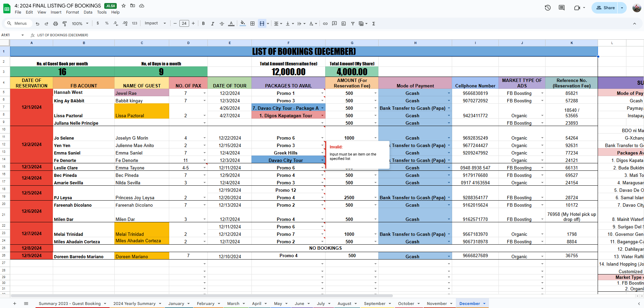The width and height of the screenshot is (644, 308).
Task: Click the Name box A1:K1
Action: tap(12, 35)
